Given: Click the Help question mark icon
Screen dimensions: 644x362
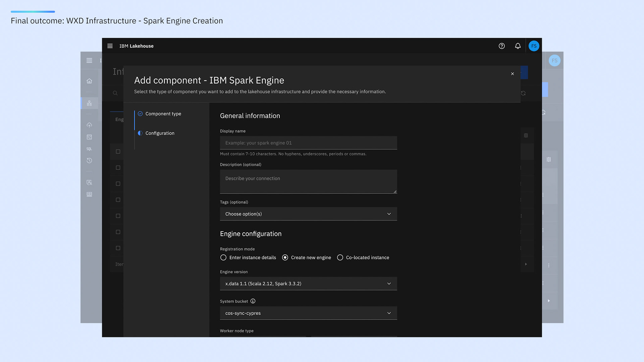Looking at the screenshot, I should [502, 46].
